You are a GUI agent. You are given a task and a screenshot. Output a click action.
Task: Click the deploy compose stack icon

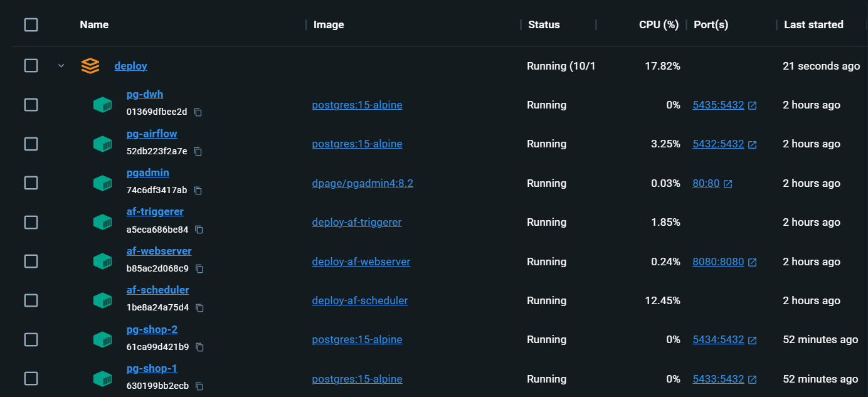(x=90, y=66)
